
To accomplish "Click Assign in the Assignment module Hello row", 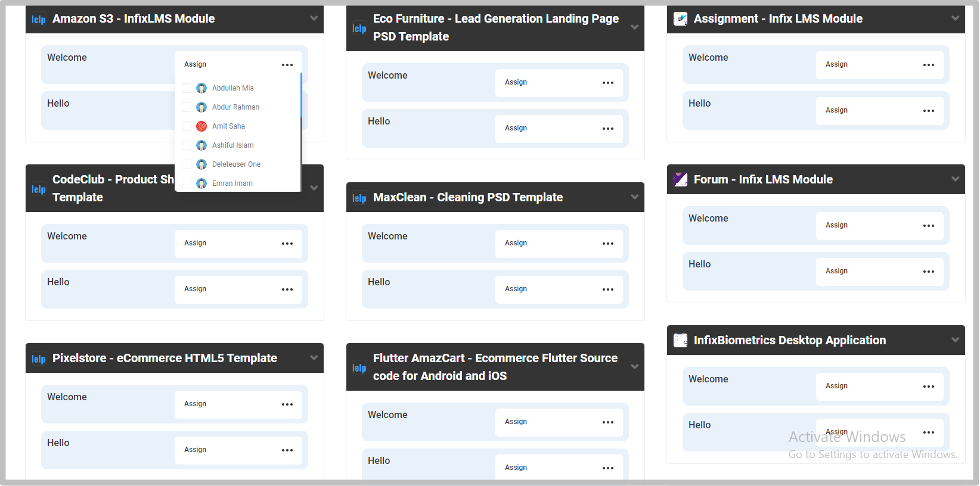I will (836, 110).
